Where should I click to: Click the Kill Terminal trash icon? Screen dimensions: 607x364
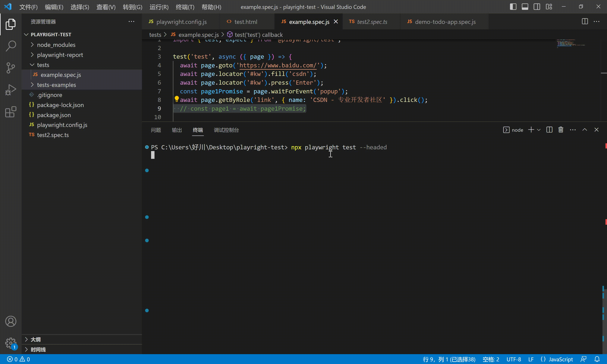point(561,130)
